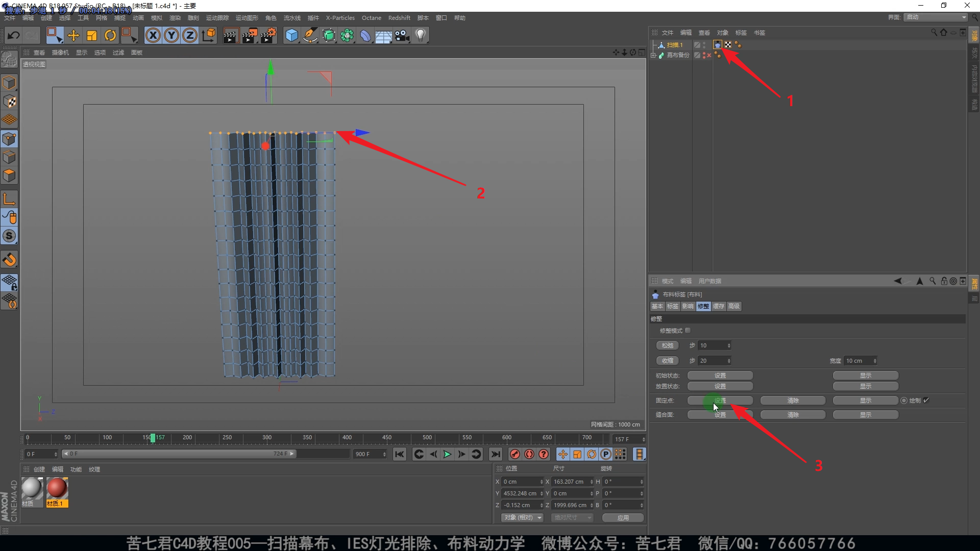
Task: Open the 模拟 menu
Action: pos(156,18)
